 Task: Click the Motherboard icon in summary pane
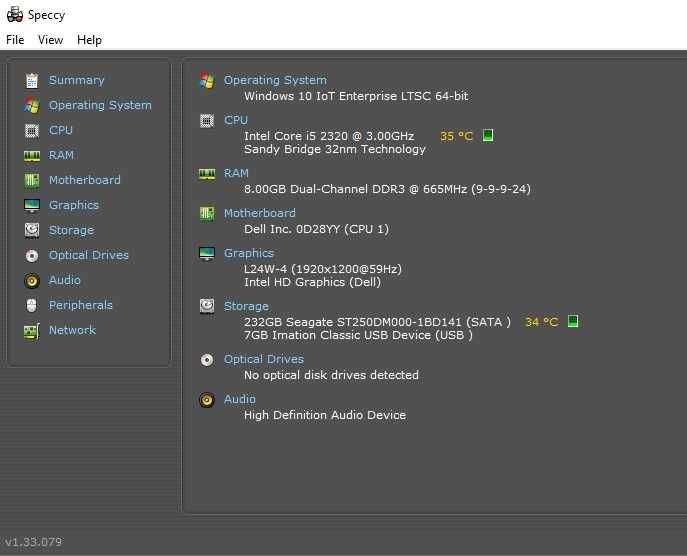[207, 214]
